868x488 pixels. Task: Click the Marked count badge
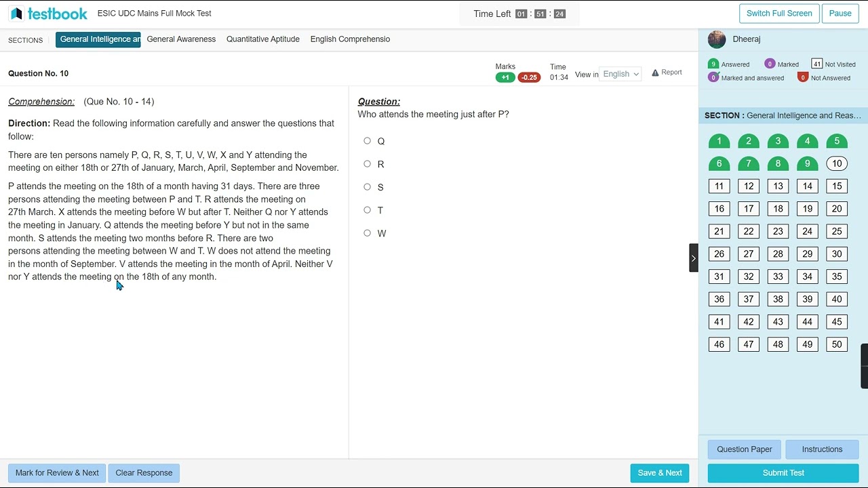[770, 64]
